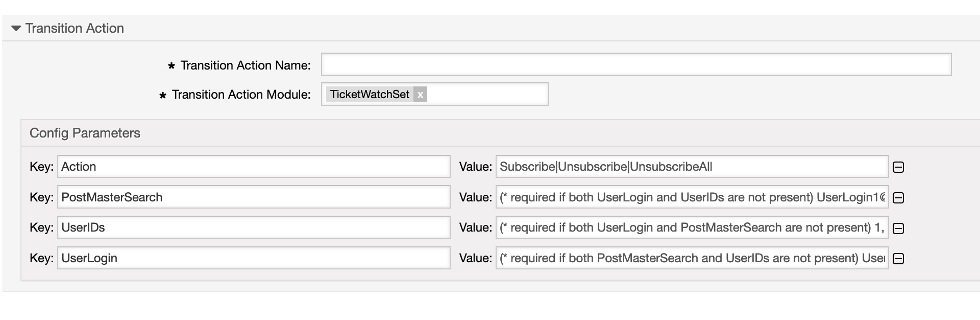Focus the PostMasterSearch key field

pos(254,197)
